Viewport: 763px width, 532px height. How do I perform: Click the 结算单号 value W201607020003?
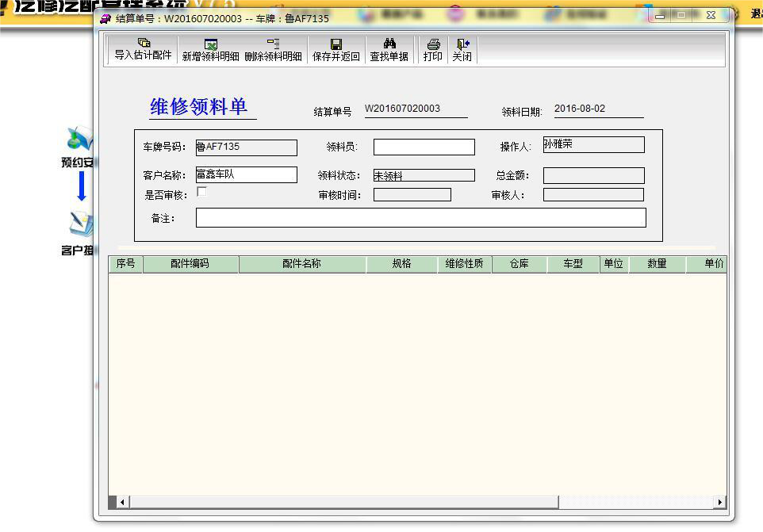pos(402,109)
